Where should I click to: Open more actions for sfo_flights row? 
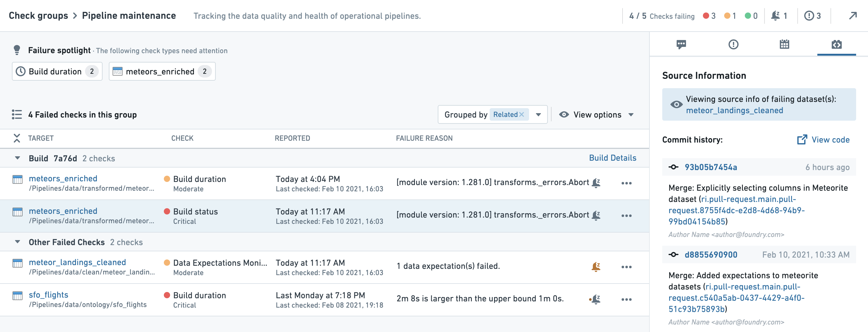click(x=626, y=299)
